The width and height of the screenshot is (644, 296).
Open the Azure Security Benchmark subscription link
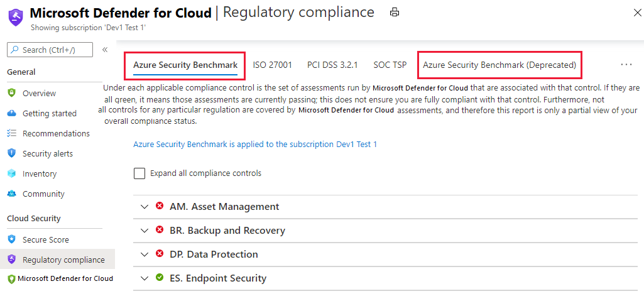[254, 144]
